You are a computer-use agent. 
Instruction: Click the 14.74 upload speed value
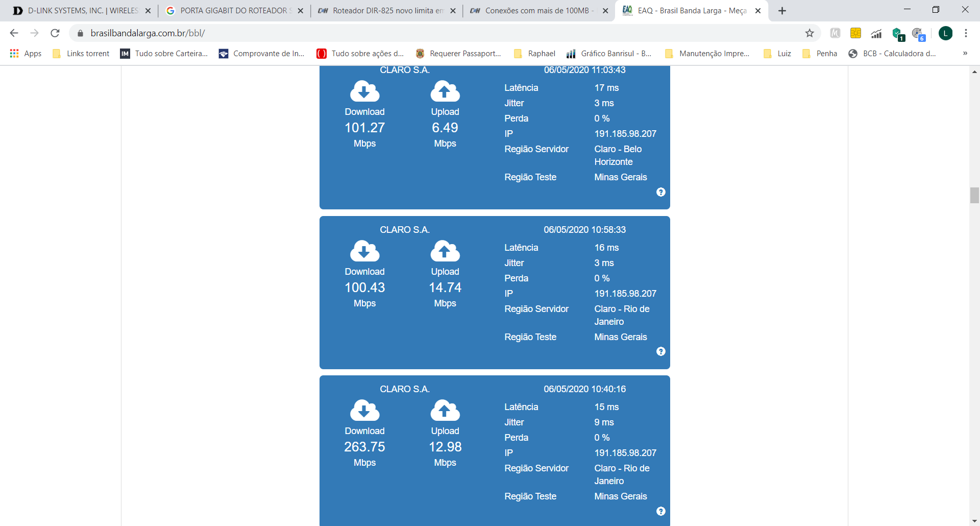[x=445, y=288]
